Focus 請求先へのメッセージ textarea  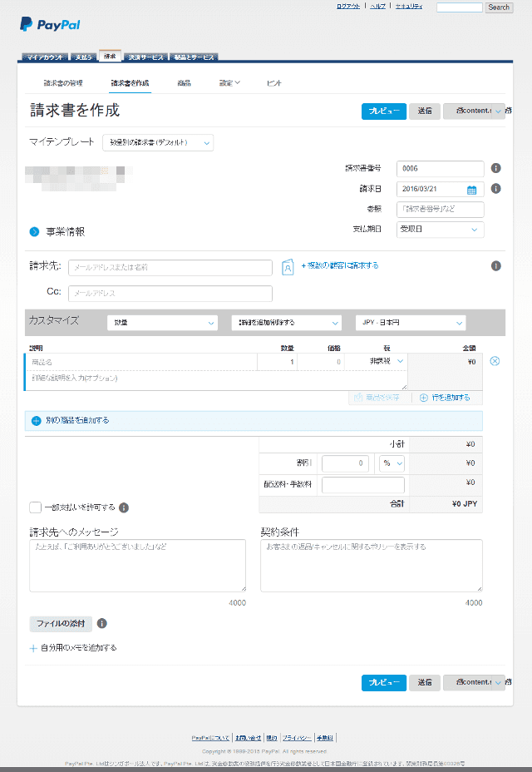(x=137, y=566)
